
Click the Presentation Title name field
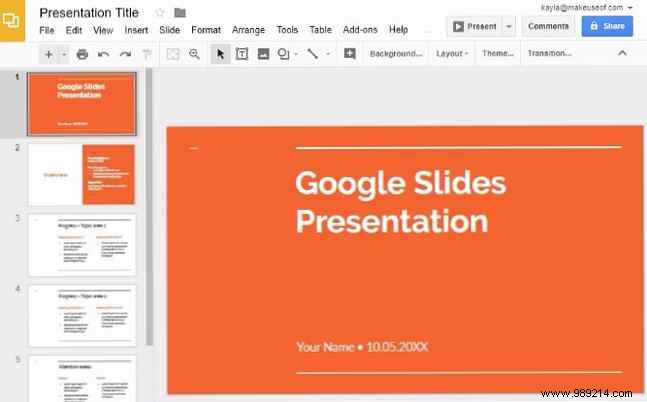(89, 13)
